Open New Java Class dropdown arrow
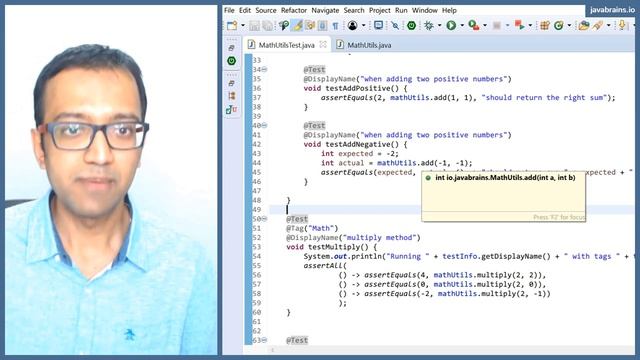This screenshot has height=360, width=640. 569,26
